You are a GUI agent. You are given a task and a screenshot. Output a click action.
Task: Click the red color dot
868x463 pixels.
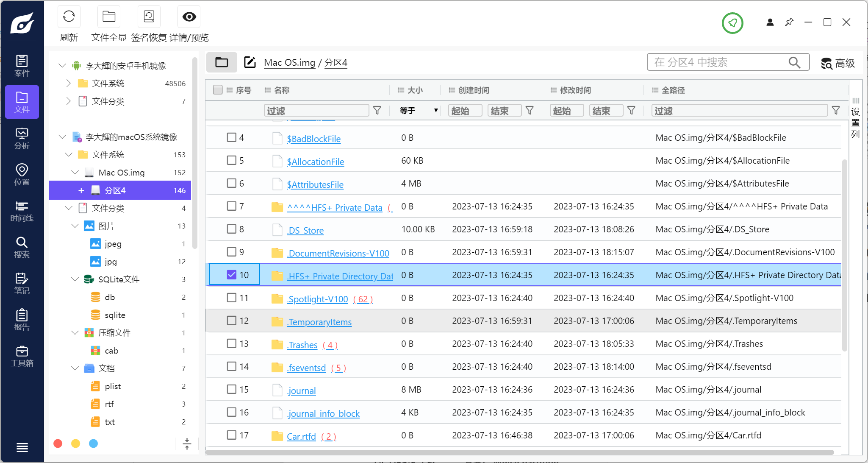click(58, 443)
